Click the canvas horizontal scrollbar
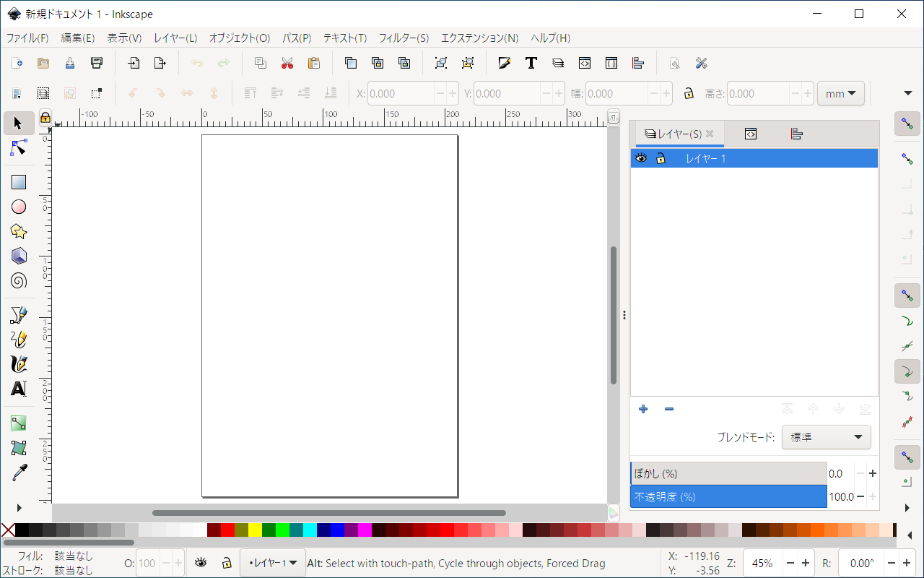 (329, 513)
